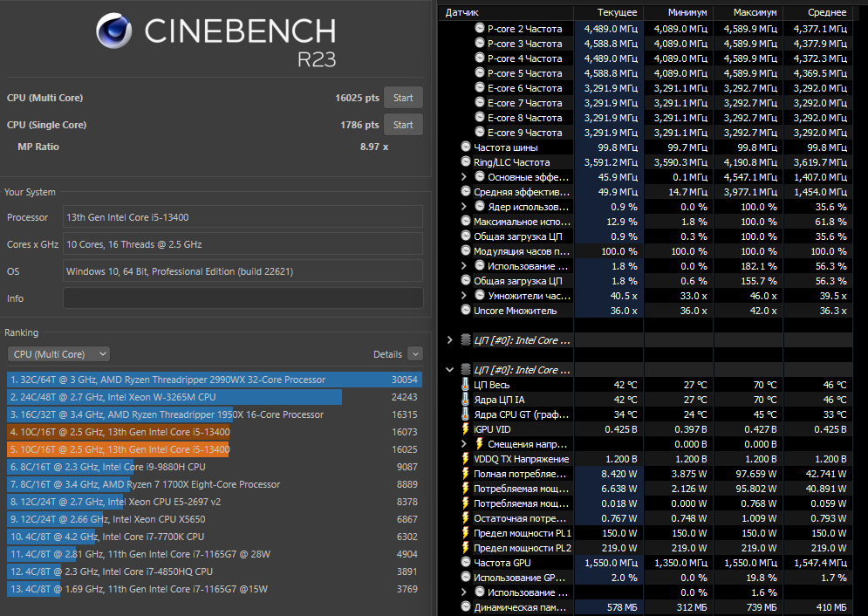Click the thermometer icon of Ядра CPU GT
Viewport: 868px width, 616px height.
click(466, 414)
